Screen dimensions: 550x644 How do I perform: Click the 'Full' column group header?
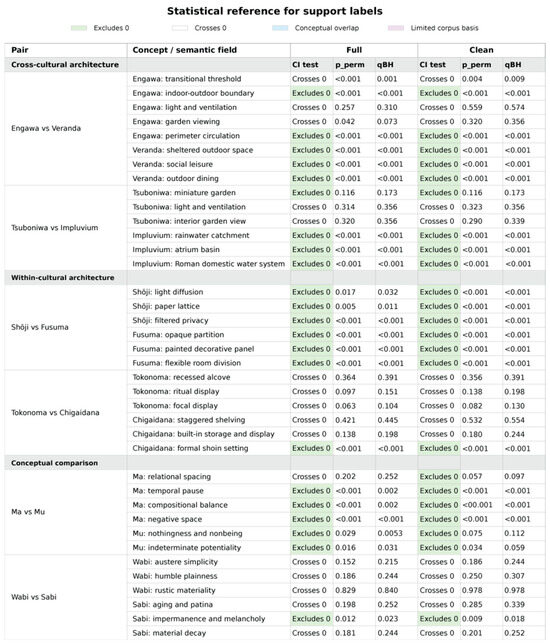coord(354,50)
